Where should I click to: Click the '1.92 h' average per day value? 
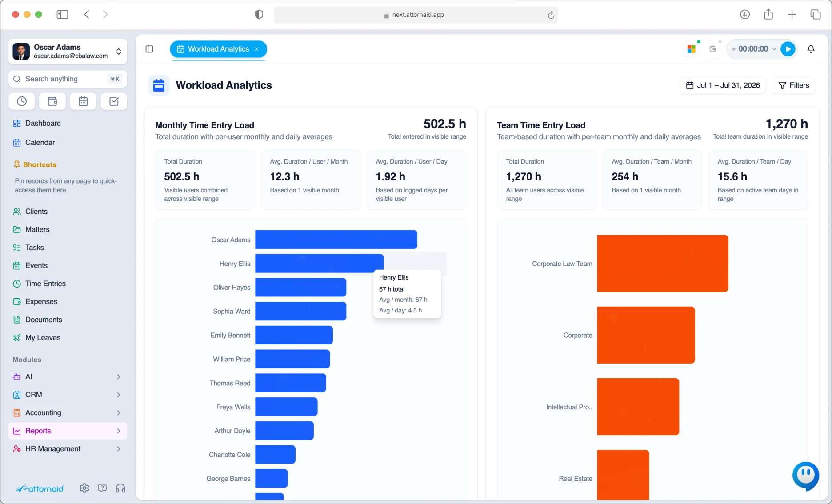390,176
